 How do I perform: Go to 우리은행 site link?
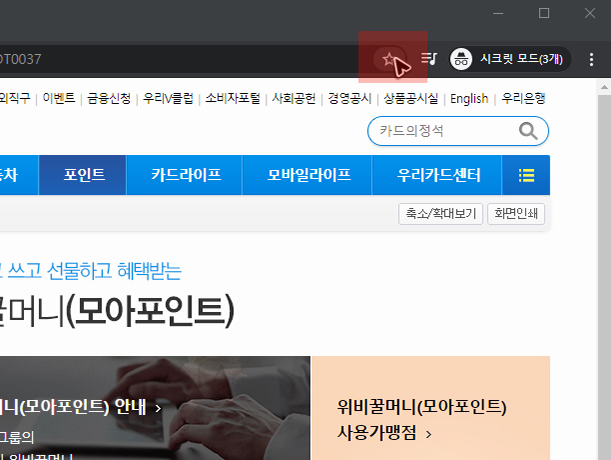click(523, 98)
